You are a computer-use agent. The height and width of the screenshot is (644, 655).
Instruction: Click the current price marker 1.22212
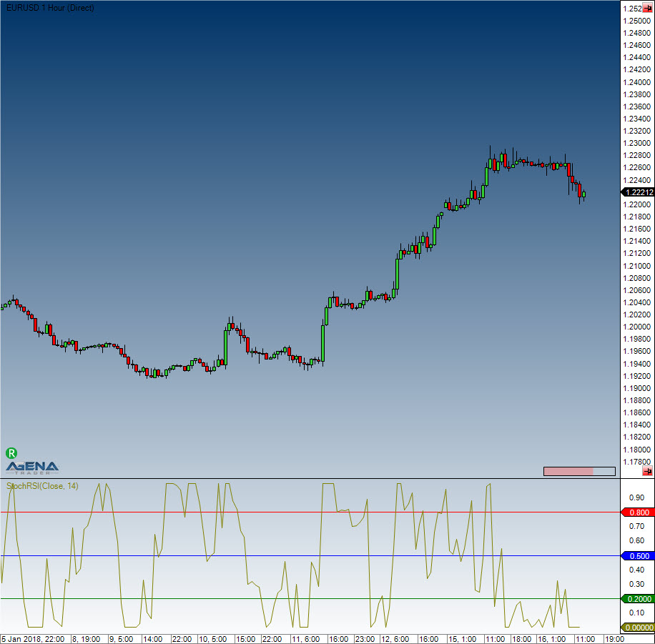pos(636,192)
